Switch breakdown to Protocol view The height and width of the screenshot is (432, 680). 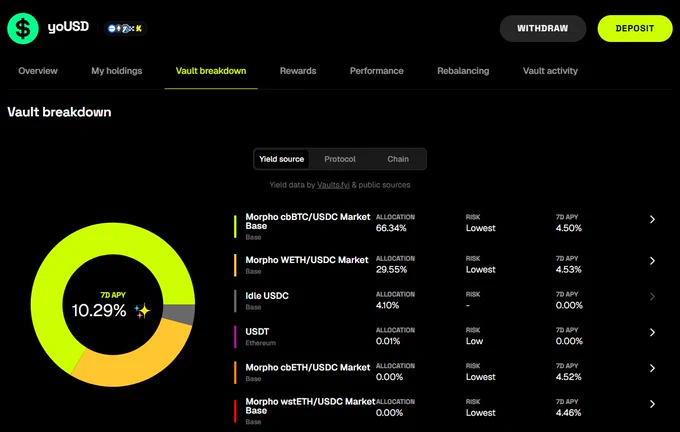[340, 159]
